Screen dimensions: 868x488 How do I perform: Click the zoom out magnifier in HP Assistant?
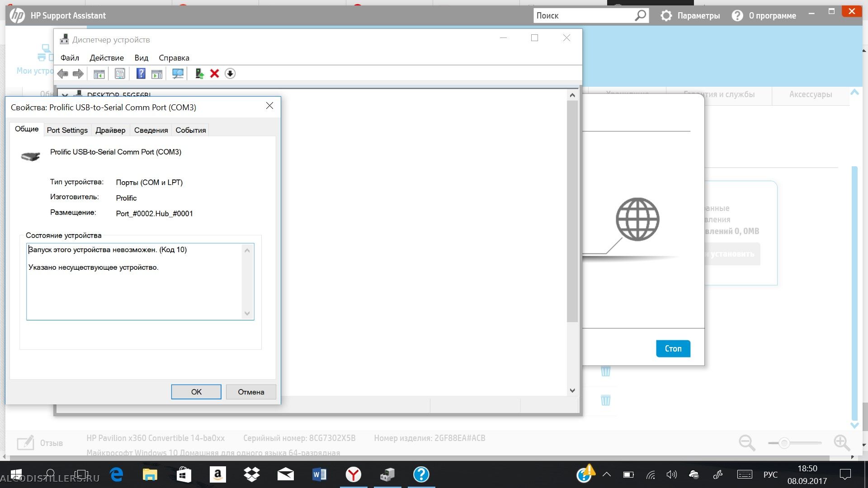pyautogui.click(x=747, y=443)
